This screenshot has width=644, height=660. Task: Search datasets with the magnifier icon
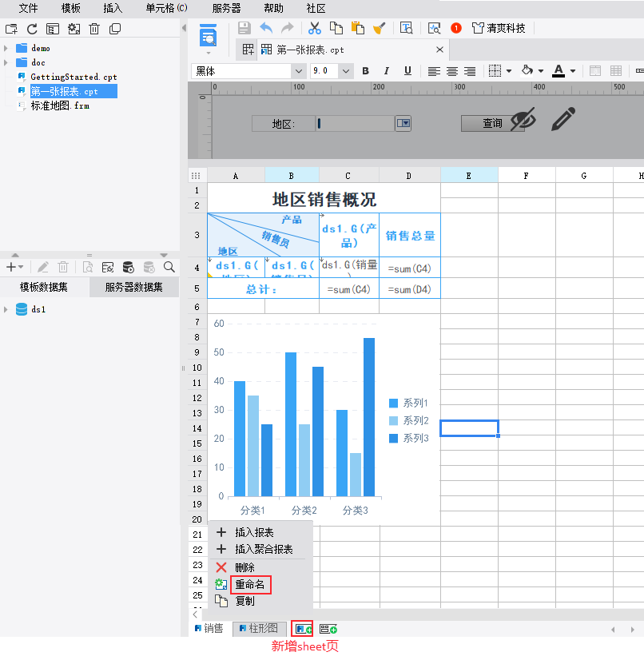click(x=169, y=267)
